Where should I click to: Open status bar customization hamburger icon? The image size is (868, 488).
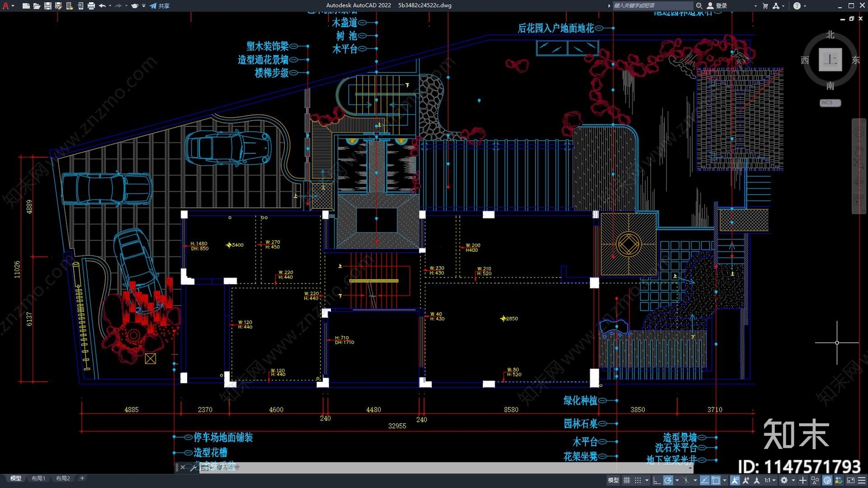[861, 480]
